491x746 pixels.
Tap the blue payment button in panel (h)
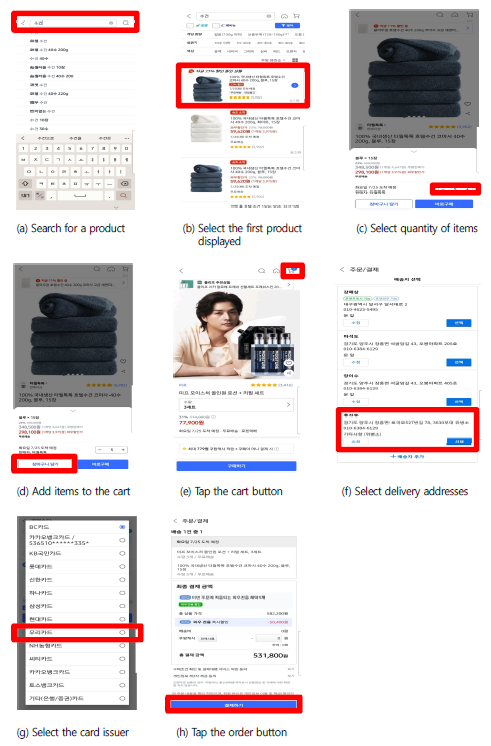click(x=234, y=705)
